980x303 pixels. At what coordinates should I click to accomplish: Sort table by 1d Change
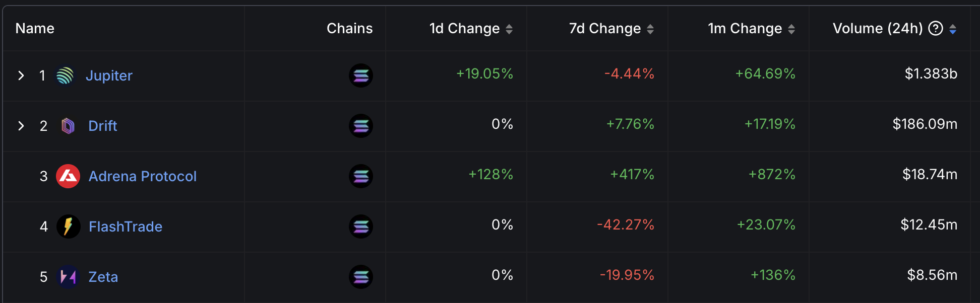509,29
